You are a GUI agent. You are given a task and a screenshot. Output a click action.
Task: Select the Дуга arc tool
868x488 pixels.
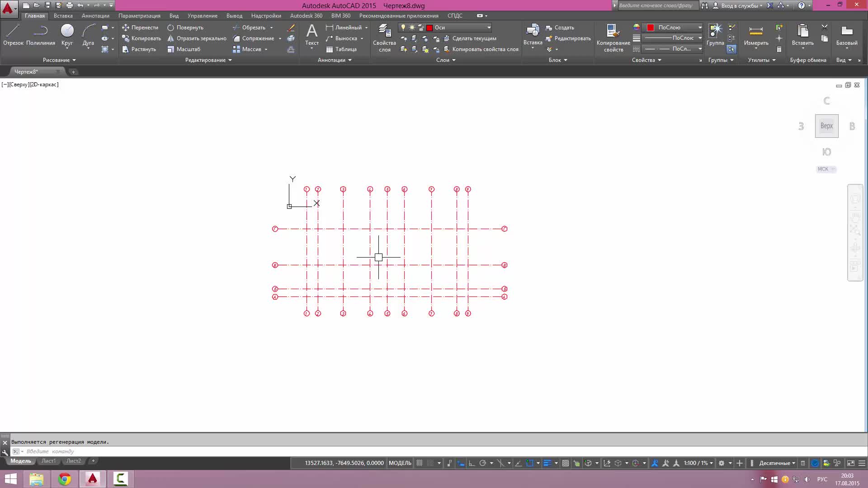[88, 35]
